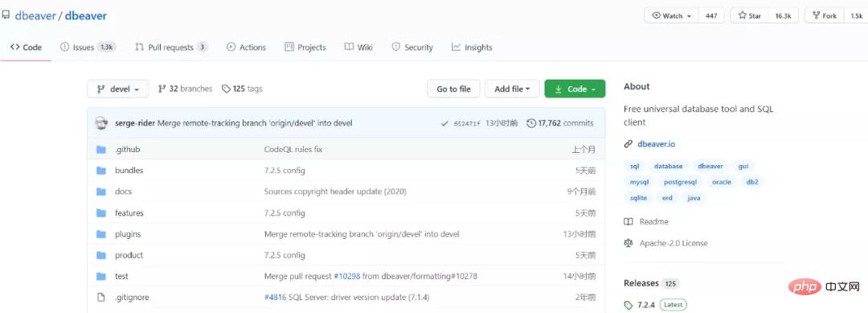The width and height of the screenshot is (868, 313).
Task: Select the sql topic tag
Action: pyautogui.click(x=635, y=166)
